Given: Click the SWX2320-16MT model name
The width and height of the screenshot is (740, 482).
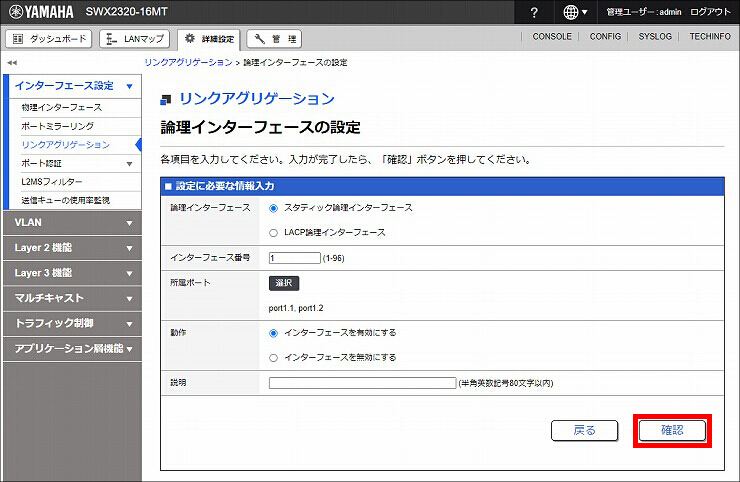Looking at the screenshot, I should click(126, 12).
